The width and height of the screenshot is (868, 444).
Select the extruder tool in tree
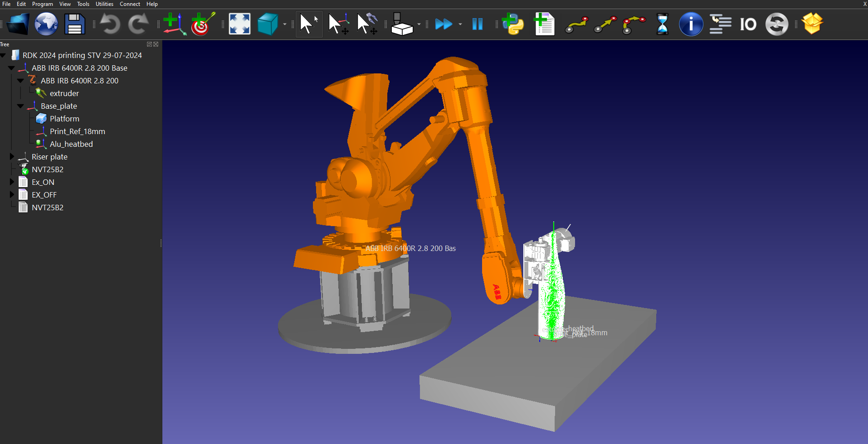[x=64, y=93]
